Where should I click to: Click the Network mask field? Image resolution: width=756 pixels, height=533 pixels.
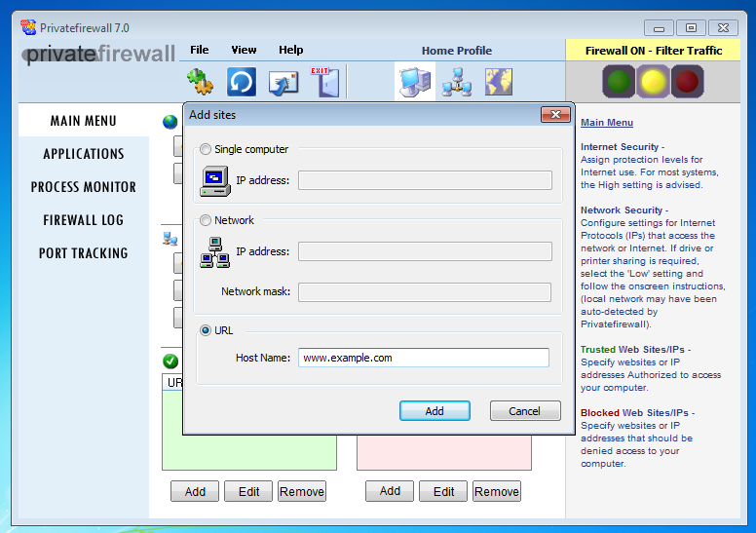pyautogui.click(x=425, y=291)
